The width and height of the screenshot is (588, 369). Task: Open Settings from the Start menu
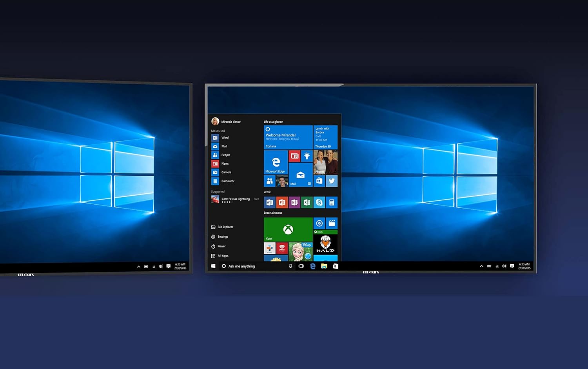(223, 237)
